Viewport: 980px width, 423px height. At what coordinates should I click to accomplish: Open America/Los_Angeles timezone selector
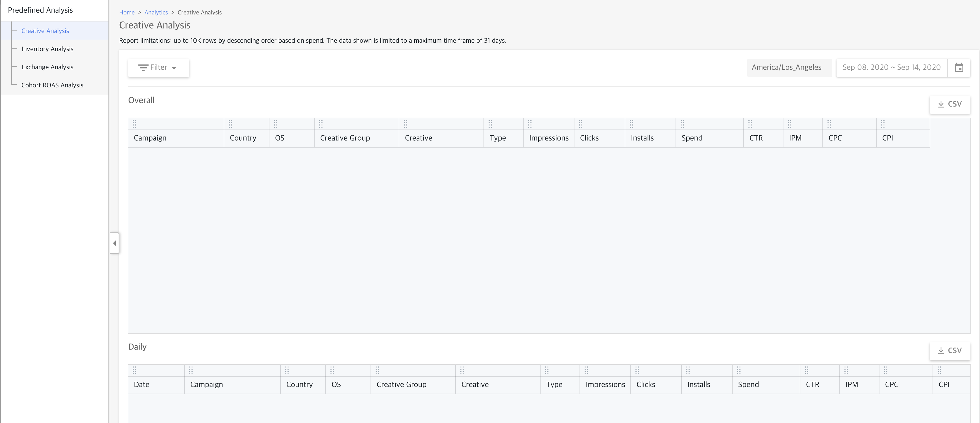pyautogui.click(x=786, y=67)
